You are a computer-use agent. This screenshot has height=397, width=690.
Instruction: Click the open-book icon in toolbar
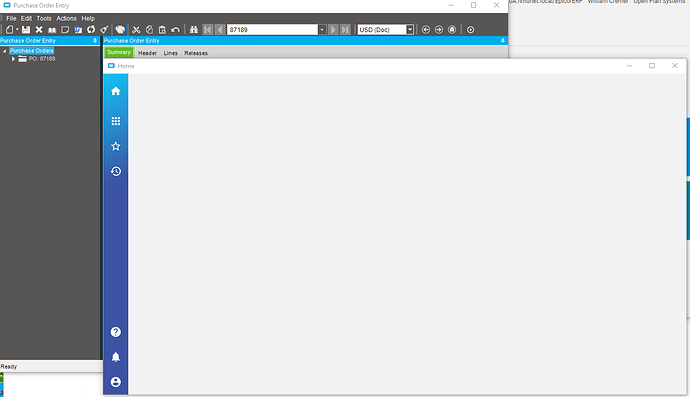click(52, 29)
